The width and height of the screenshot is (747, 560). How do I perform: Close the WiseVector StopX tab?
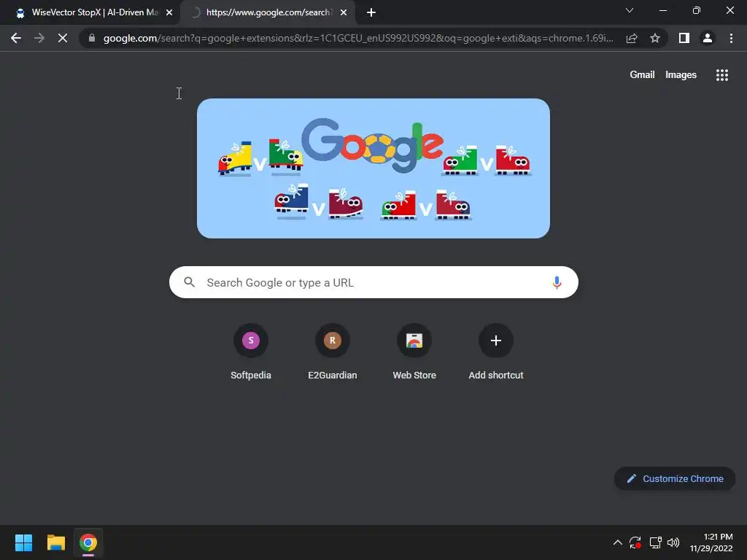(x=169, y=12)
